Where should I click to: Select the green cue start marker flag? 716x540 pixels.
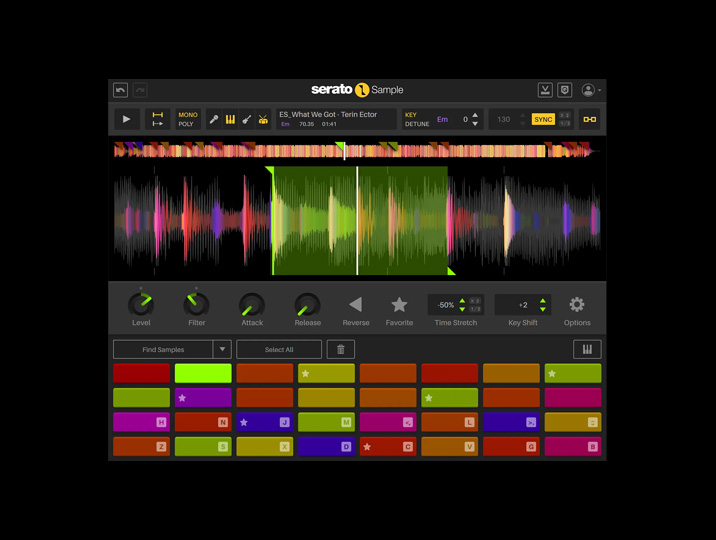coord(269,170)
